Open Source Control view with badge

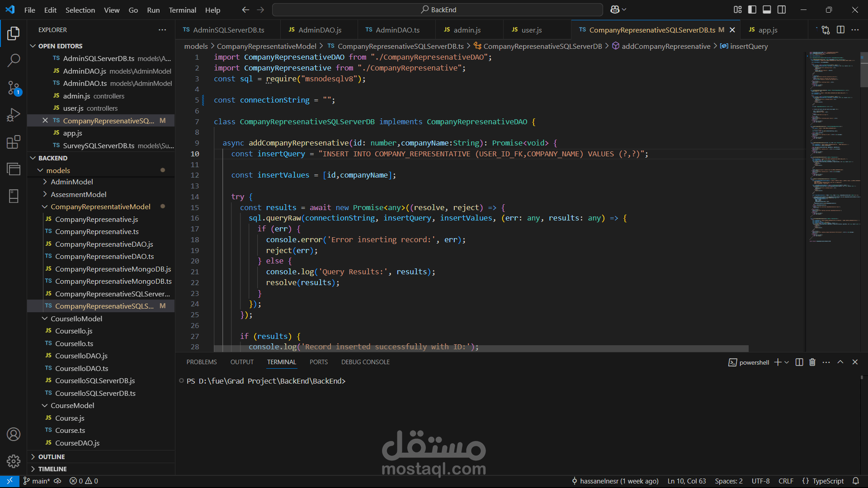pyautogui.click(x=14, y=88)
